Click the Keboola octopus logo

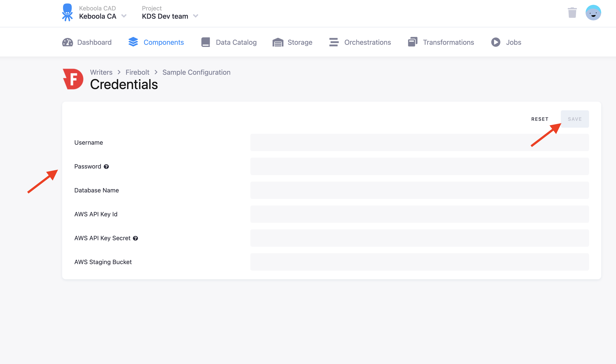tap(67, 12)
